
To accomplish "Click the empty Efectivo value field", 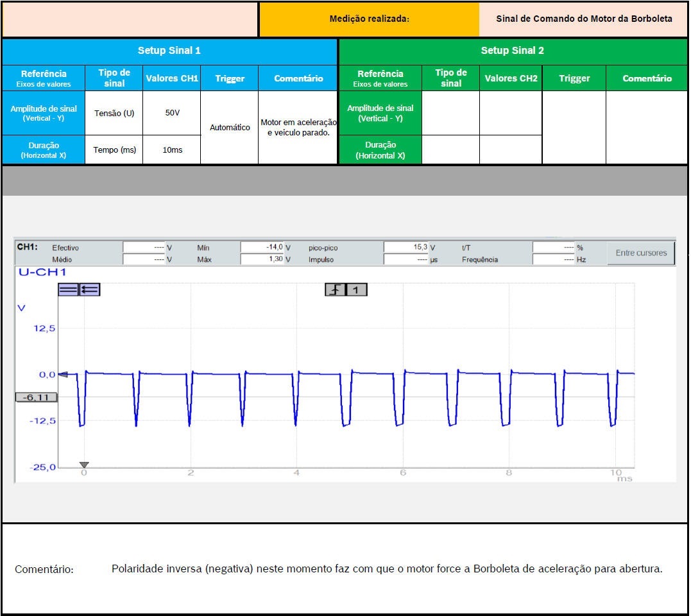I will coord(144,248).
